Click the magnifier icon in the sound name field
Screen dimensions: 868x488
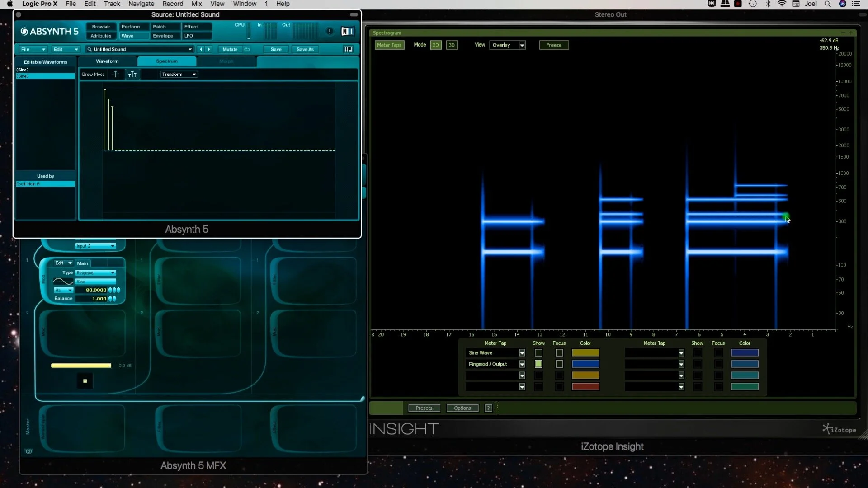pyautogui.click(x=90, y=49)
